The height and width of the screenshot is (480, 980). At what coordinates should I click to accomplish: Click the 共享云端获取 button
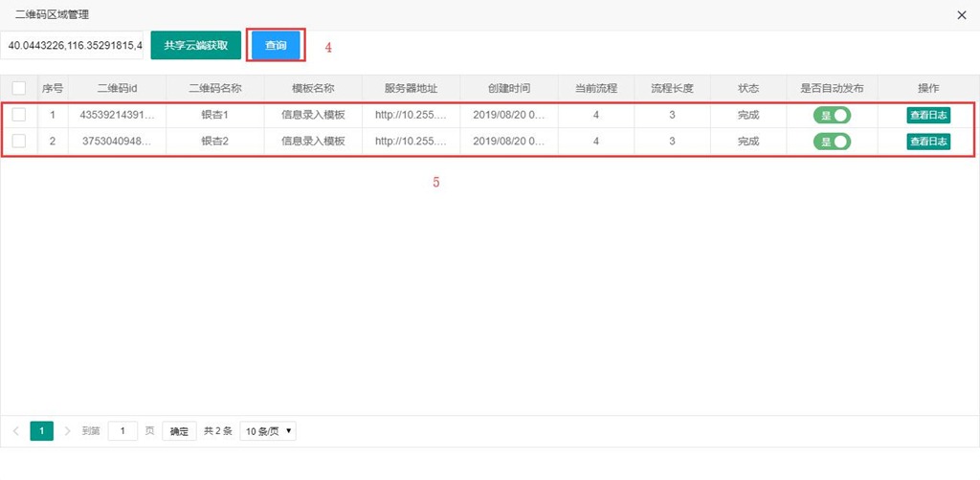pos(195,46)
